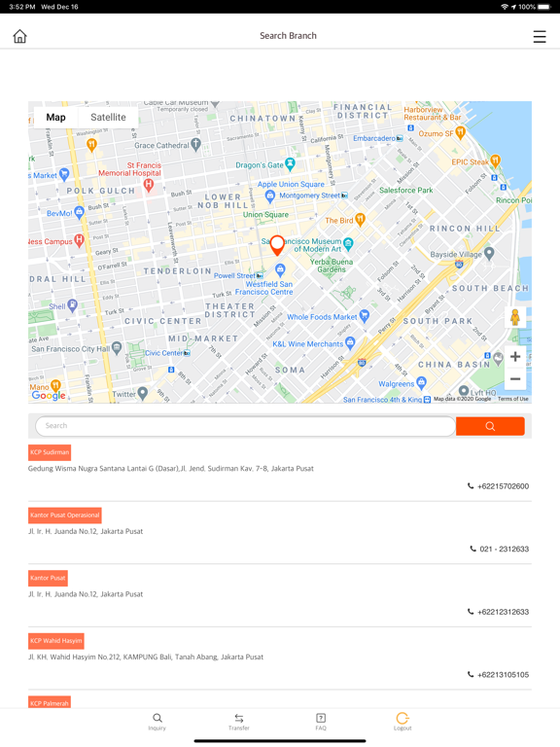Click the Walgreens map marker

tap(421, 382)
